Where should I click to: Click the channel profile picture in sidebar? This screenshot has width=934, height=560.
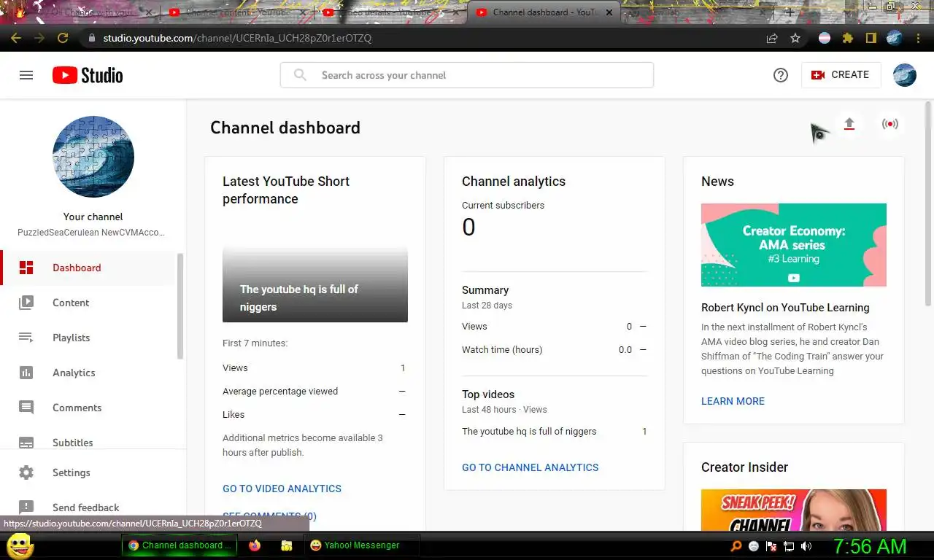(93, 157)
